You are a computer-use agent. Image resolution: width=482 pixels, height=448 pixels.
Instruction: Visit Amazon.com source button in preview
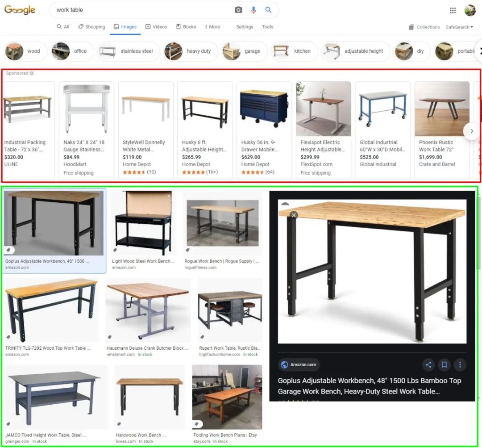[299, 364]
